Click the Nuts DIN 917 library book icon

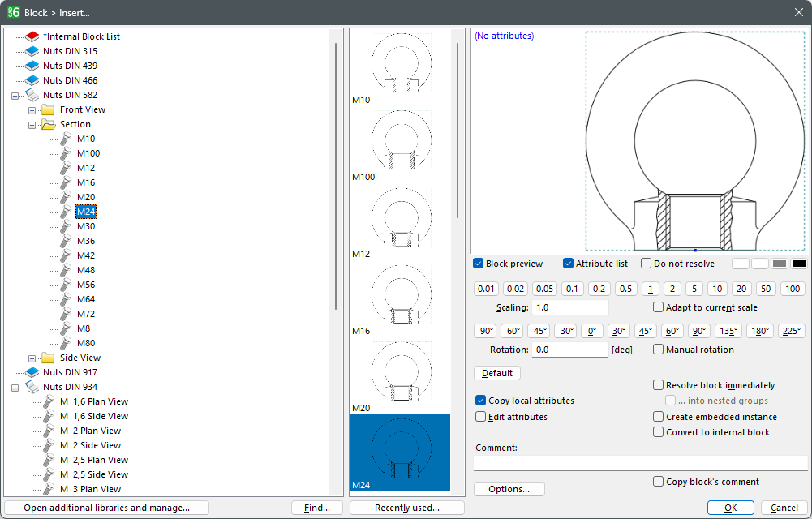(32, 372)
